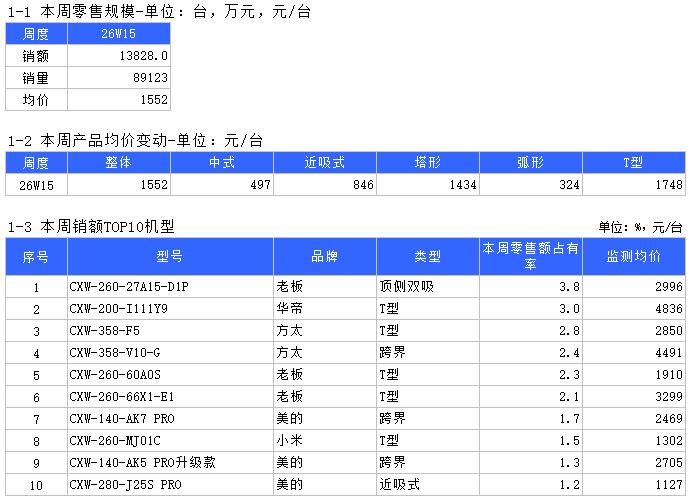Click the 整体 column header

coord(119,163)
